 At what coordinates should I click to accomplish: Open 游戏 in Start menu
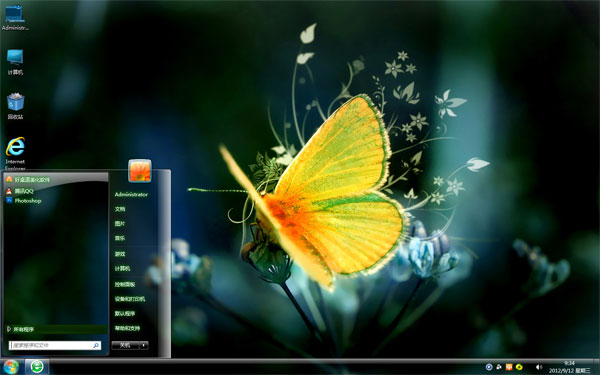(120, 254)
